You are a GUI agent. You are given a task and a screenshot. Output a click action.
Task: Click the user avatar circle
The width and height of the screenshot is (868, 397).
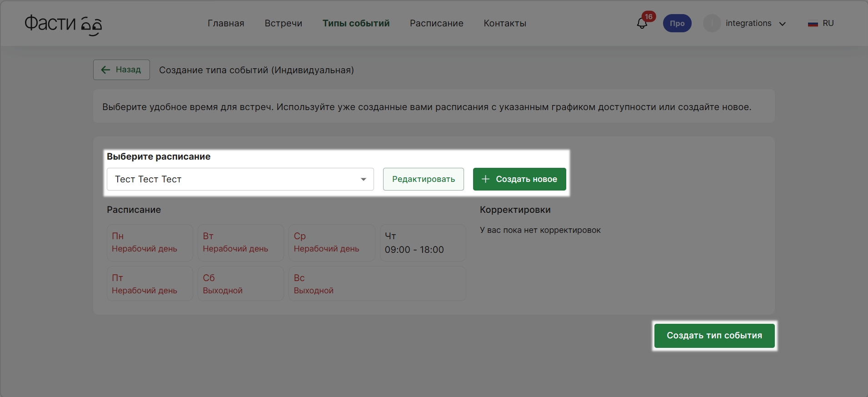(x=711, y=24)
